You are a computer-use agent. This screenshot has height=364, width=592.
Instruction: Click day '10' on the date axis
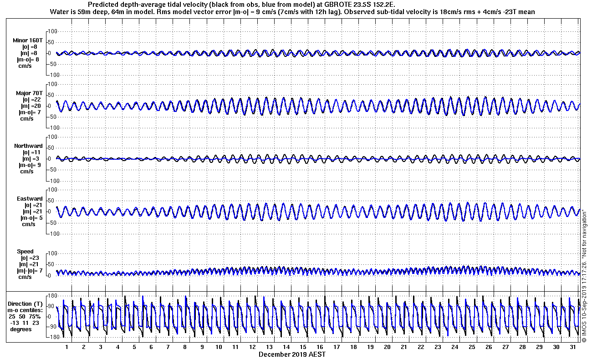(219, 347)
